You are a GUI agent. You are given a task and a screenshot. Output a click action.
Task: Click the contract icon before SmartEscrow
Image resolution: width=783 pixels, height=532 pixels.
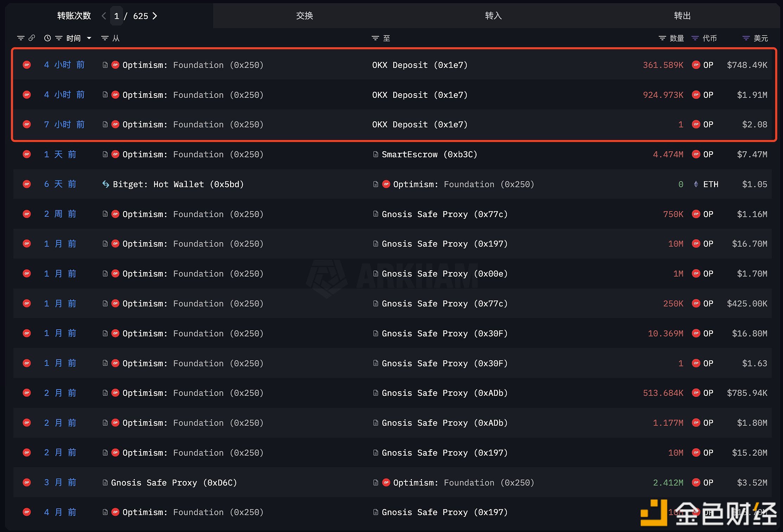click(x=376, y=154)
